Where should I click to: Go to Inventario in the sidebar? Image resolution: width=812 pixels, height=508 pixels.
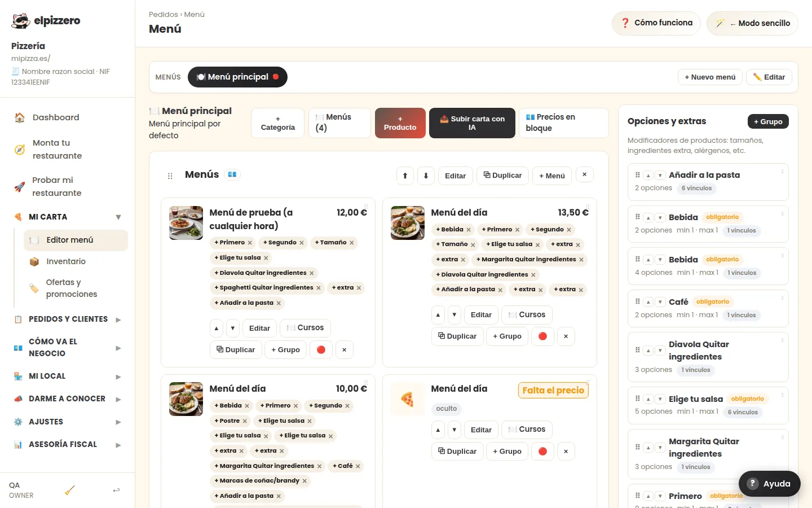[x=76, y=261]
